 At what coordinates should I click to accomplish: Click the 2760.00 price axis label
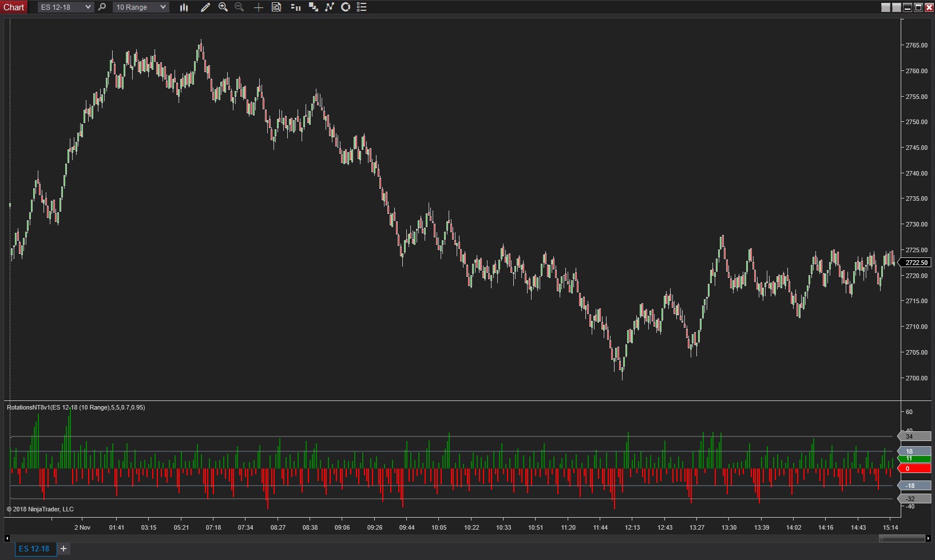coord(916,71)
